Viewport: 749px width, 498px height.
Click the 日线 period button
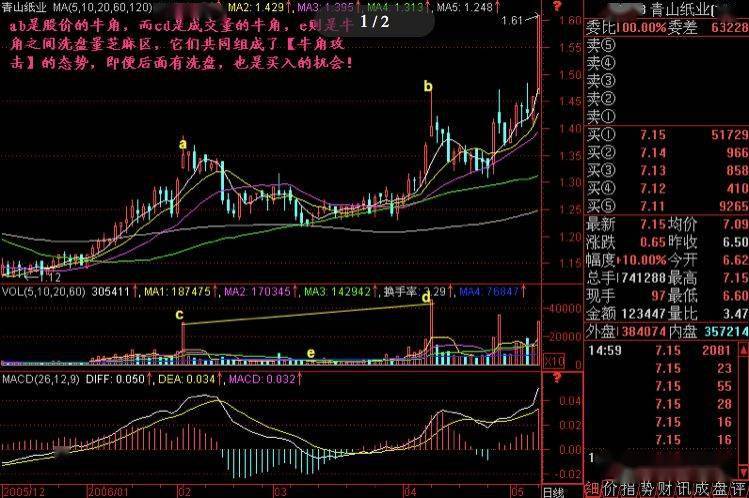[x=554, y=492]
